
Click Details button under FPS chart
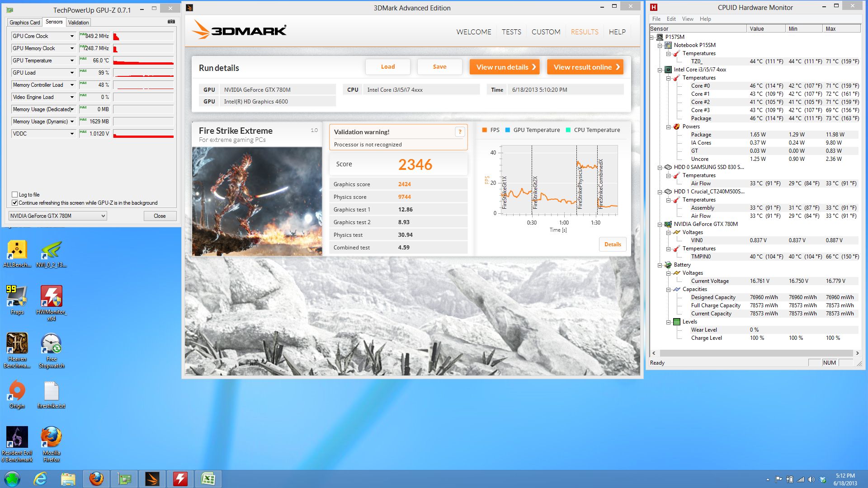tap(613, 244)
